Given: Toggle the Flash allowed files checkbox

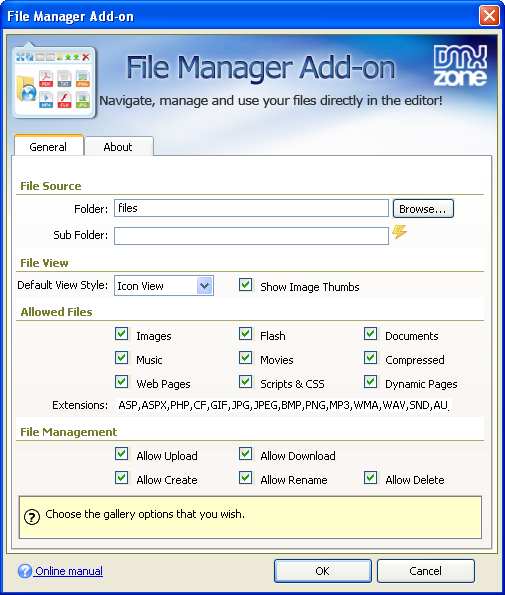Looking at the screenshot, I should (245, 334).
